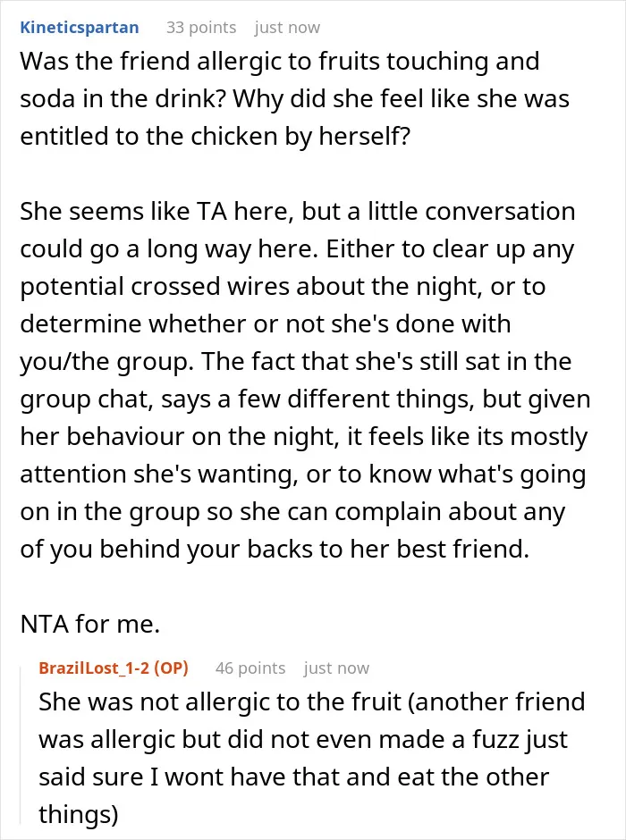The height and width of the screenshot is (840, 626).
Task: Click the 46 points score
Action: (250, 668)
